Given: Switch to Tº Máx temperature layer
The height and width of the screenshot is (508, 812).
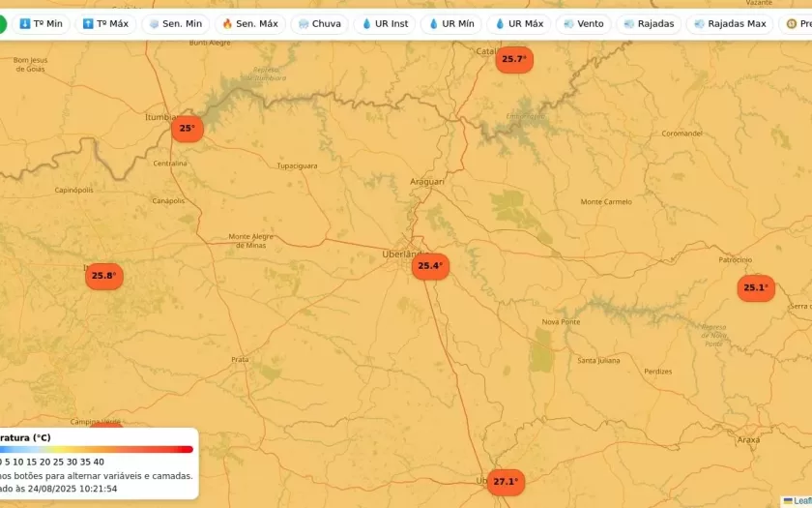Looking at the screenshot, I should [x=105, y=24].
